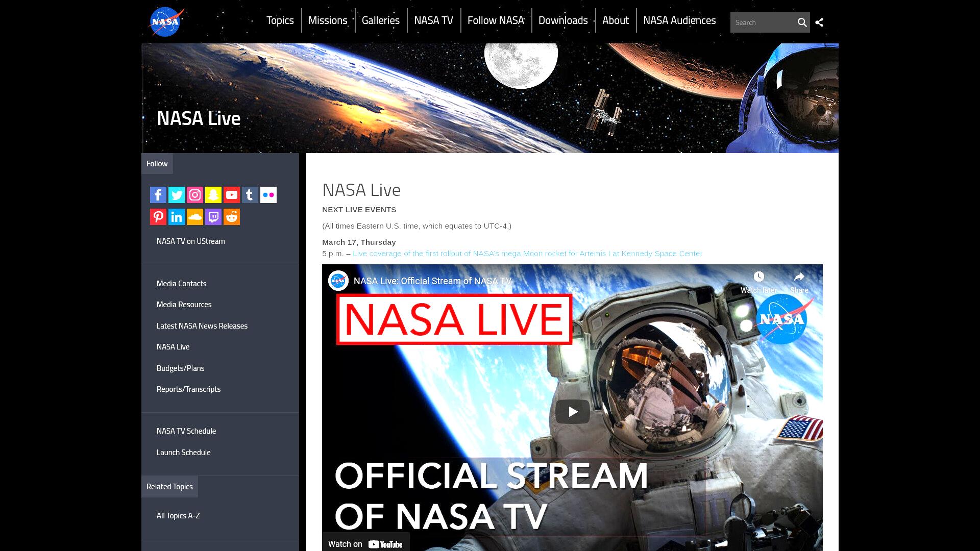
Task: Open Budgets/Plans link
Action: click(181, 368)
